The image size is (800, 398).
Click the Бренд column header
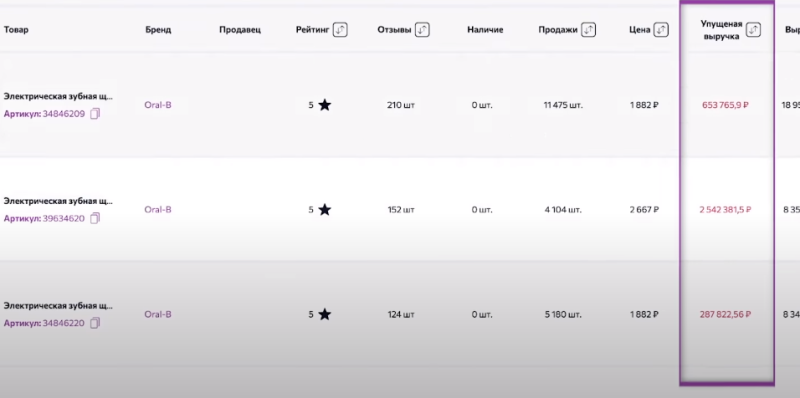click(158, 30)
